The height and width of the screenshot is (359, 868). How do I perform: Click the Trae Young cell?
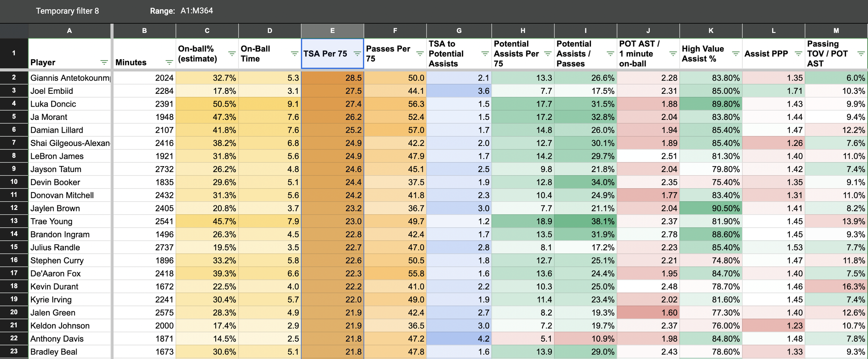69,221
